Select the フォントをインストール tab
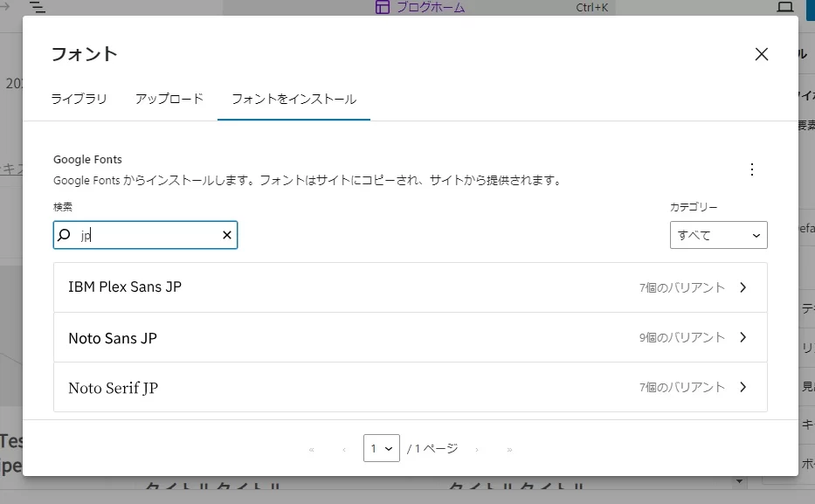Viewport: 815px width, 504px height. click(x=294, y=99)
